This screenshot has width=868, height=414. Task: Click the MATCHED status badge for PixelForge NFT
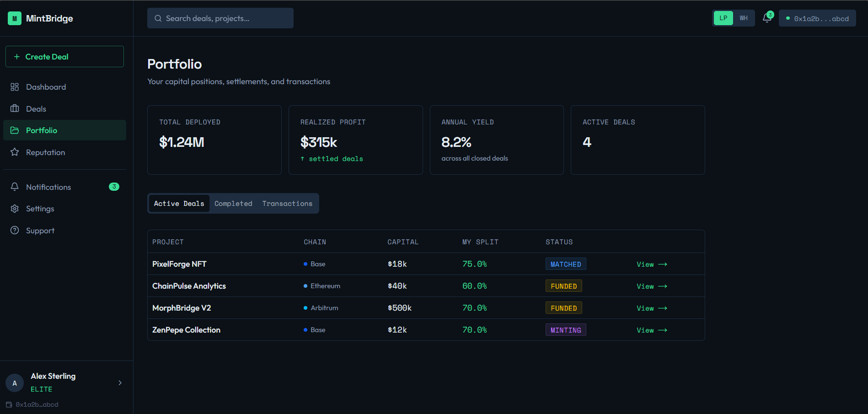point(566,264)
